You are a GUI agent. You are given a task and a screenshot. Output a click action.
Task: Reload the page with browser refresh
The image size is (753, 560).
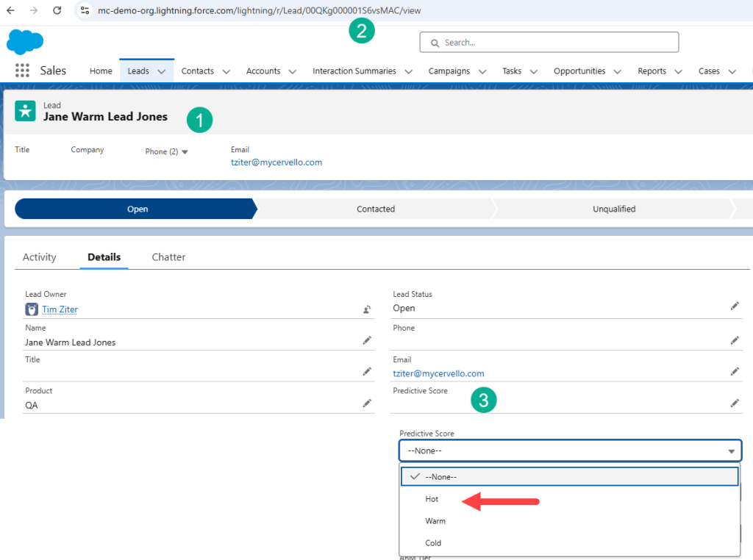tap(57, 11)
